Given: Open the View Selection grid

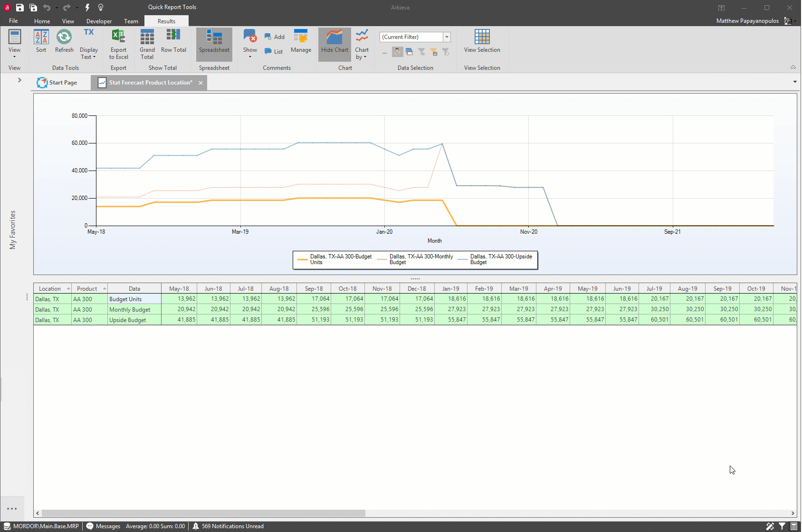Looking at the screenshot, I should 482,41.
